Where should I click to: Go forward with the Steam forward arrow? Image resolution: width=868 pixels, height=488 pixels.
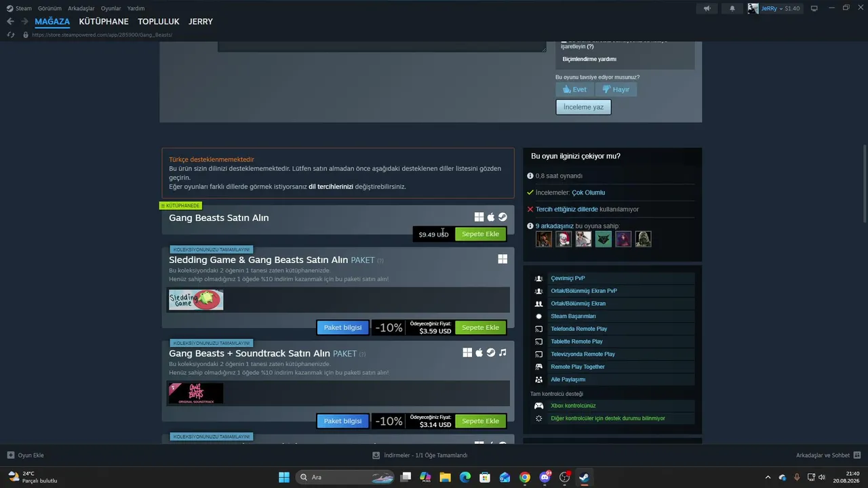24,22
